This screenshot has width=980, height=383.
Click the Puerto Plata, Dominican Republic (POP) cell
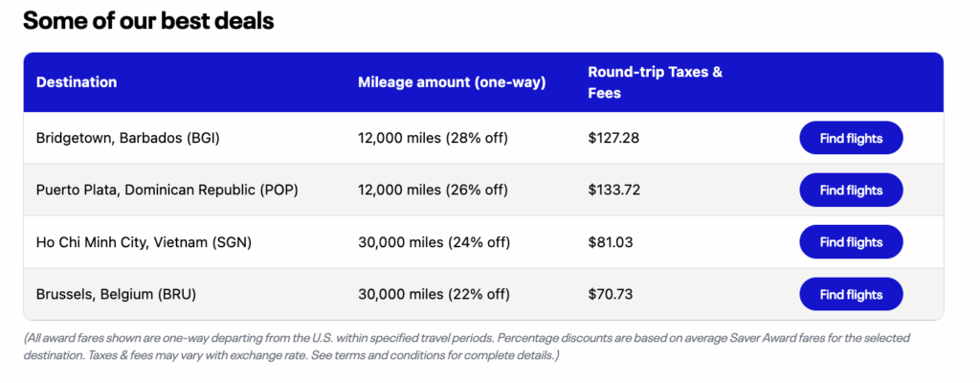pos(167,191)
